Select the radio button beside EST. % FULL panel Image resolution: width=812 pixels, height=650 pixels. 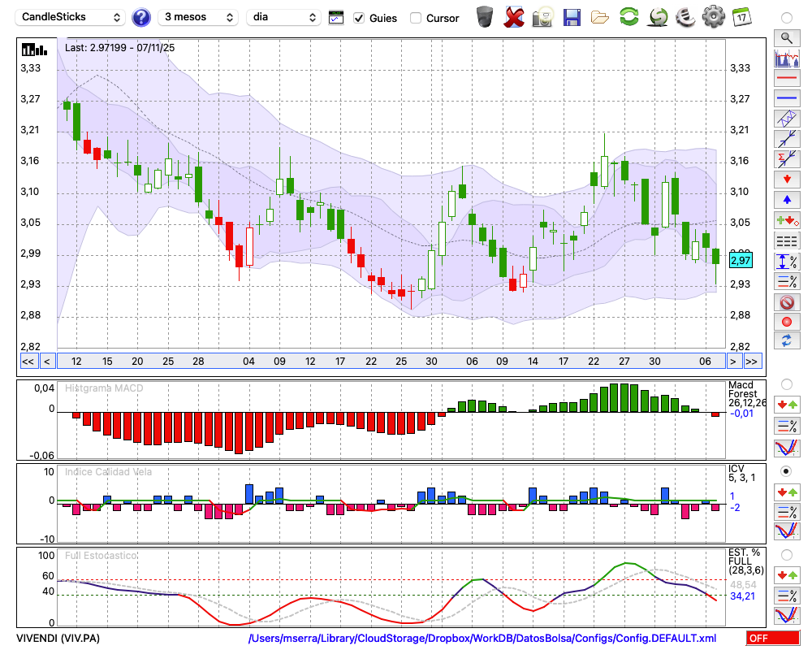(x=786, y=555)
